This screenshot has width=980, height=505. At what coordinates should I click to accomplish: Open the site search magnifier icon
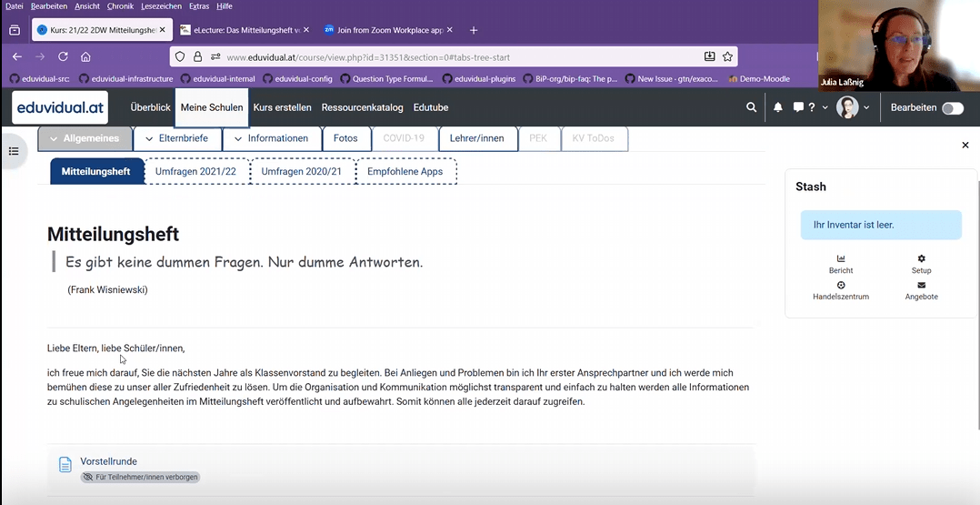(751, 107)
